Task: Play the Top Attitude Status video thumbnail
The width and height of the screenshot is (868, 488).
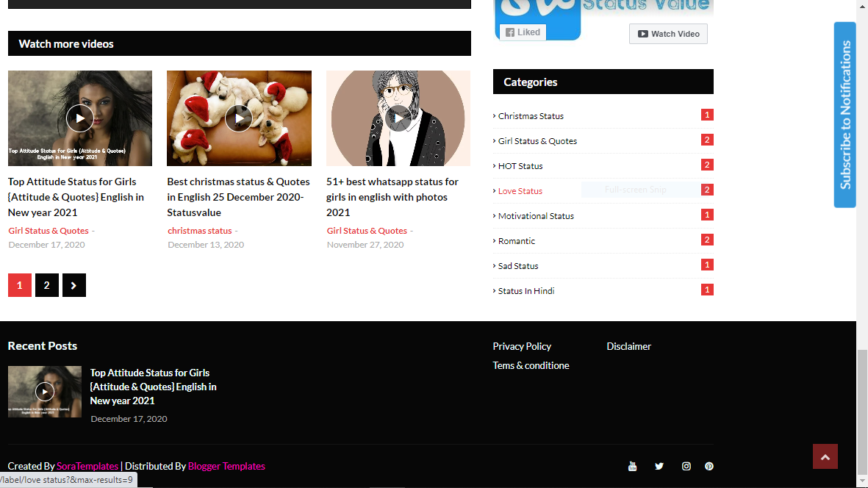Action: coord(80,118)
